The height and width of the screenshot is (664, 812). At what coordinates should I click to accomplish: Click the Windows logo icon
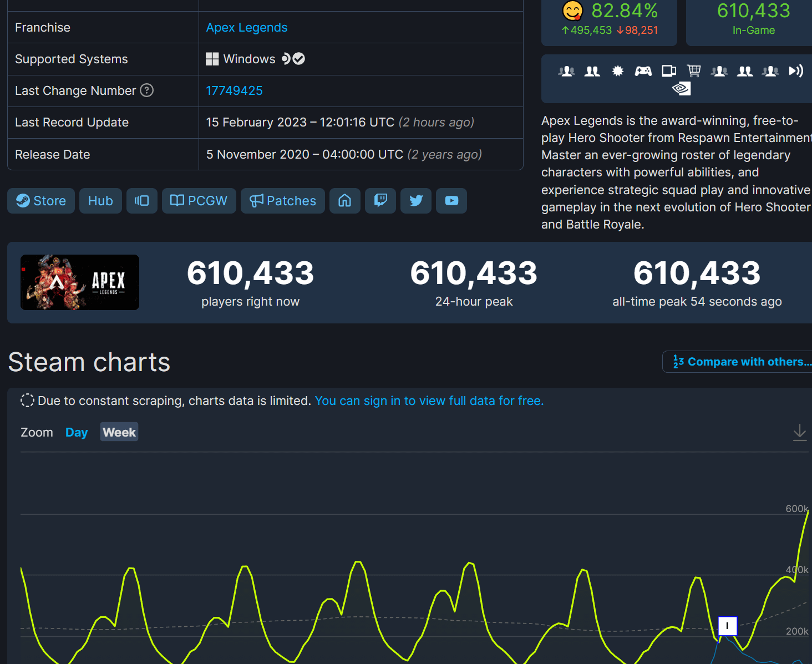(212, 59)
